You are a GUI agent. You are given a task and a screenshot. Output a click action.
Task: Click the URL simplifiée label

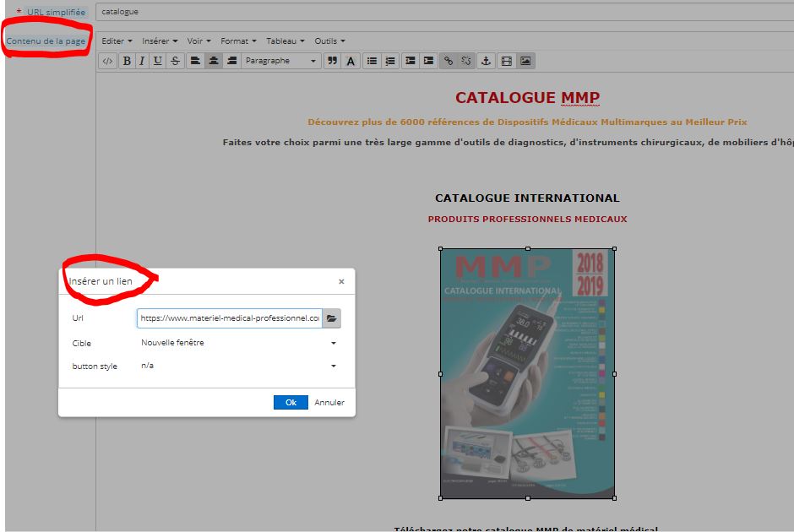56,12
